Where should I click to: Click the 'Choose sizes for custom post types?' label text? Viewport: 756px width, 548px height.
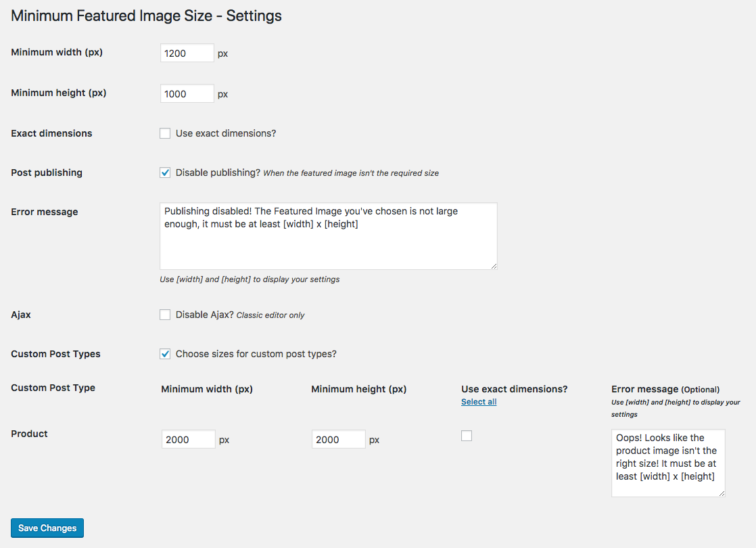pos(256,354)
